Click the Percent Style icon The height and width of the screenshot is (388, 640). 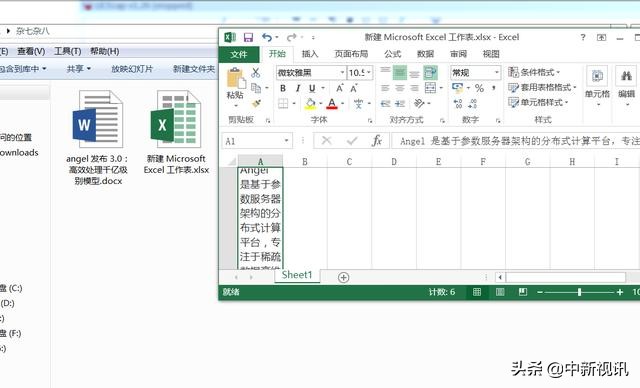tap(479, 88)
